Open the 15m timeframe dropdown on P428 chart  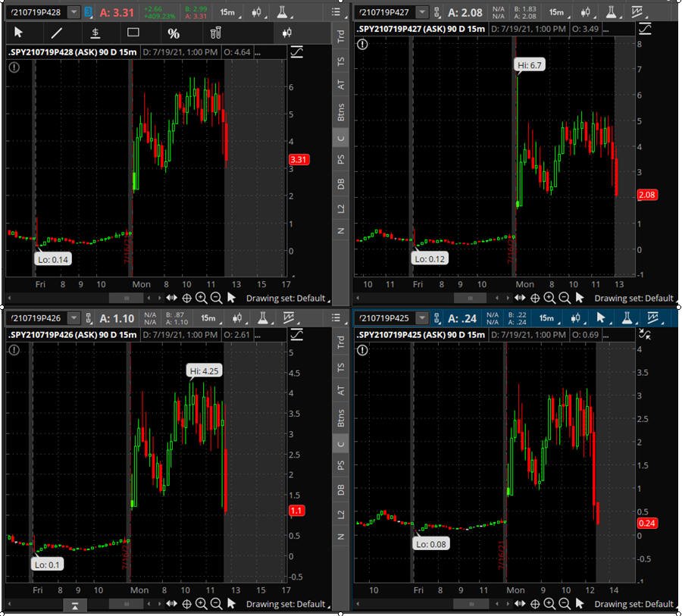pyautogui.click(x=230, y=12)
